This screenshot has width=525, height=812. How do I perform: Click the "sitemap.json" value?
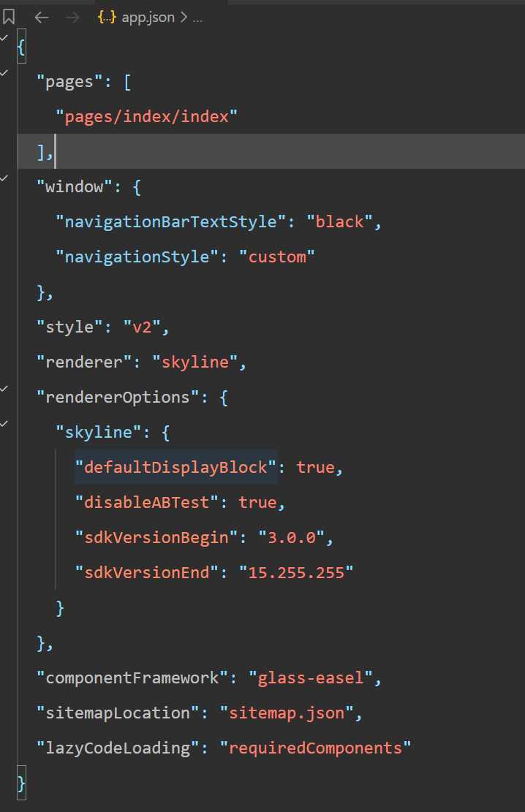tap(287, 713)
